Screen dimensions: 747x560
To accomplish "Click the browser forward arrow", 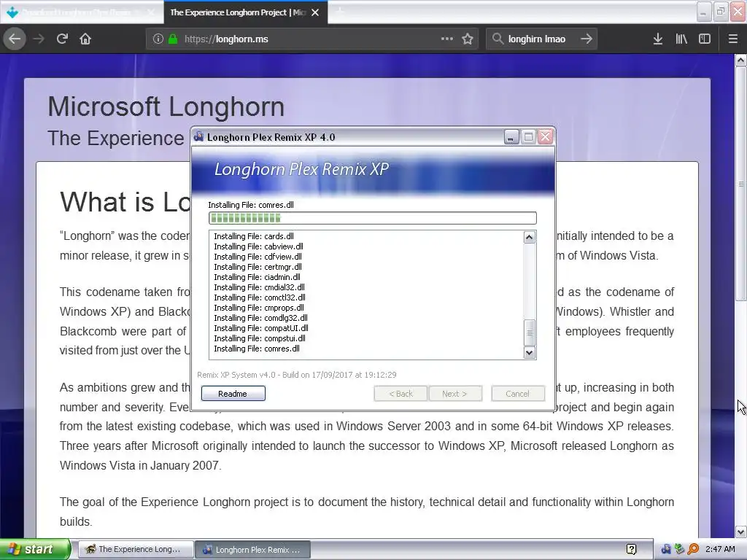I will 39,39.
